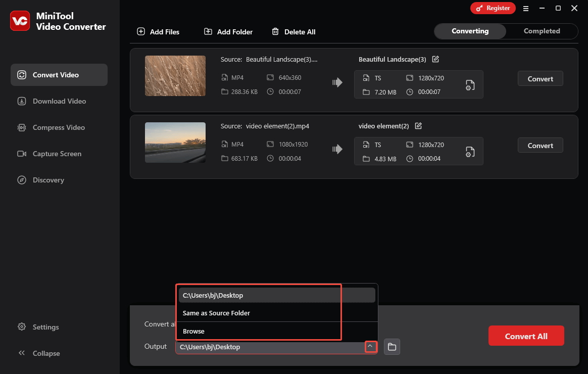
Task: Click the 4.83 MB output size
Action: pyautogui.click(x=385, y=159)
